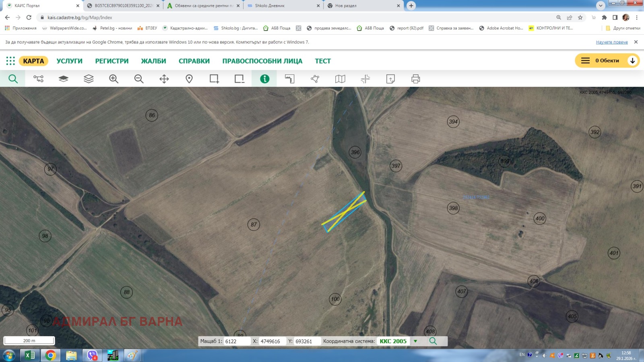Select the location marker tool
Screen dimensions: 644x362
pos(189,78)
